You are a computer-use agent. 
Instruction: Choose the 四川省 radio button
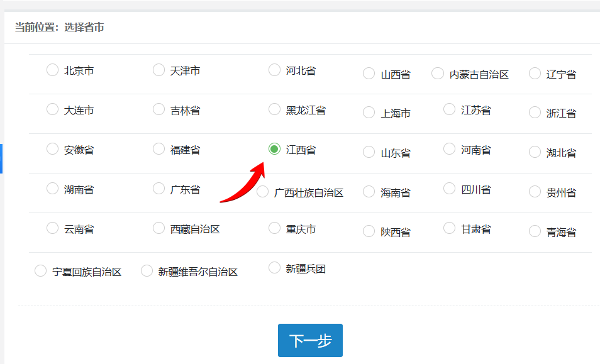(x=448, y=188)
